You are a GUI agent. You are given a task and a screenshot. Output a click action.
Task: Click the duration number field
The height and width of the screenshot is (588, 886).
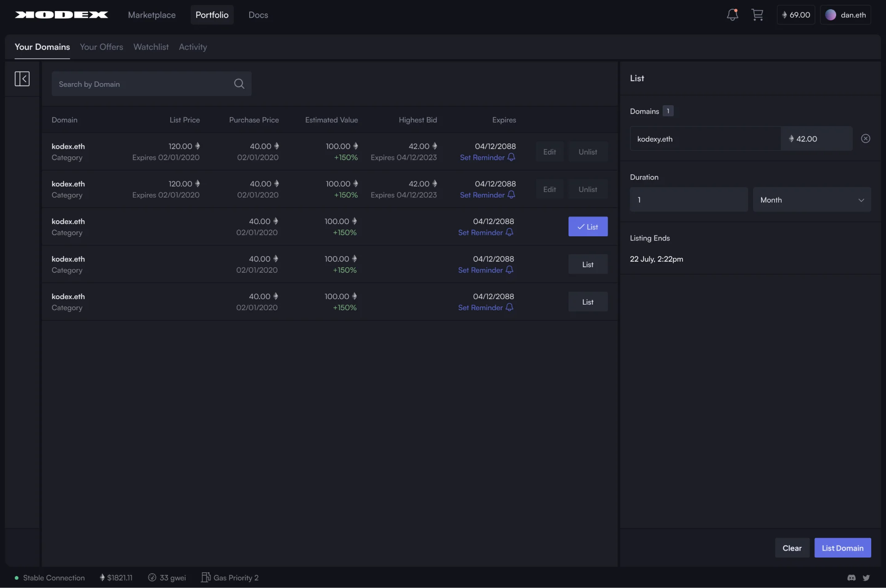(688, 200)
